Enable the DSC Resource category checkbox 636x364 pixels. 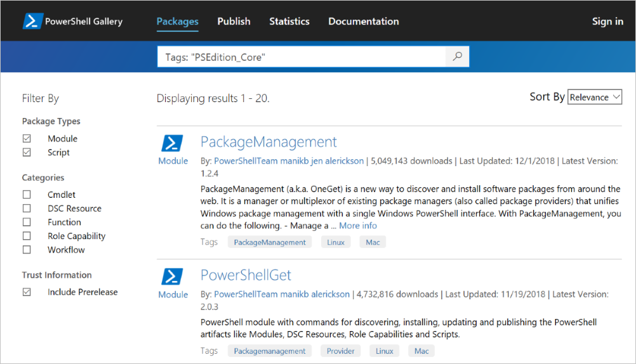coord(27,209)
